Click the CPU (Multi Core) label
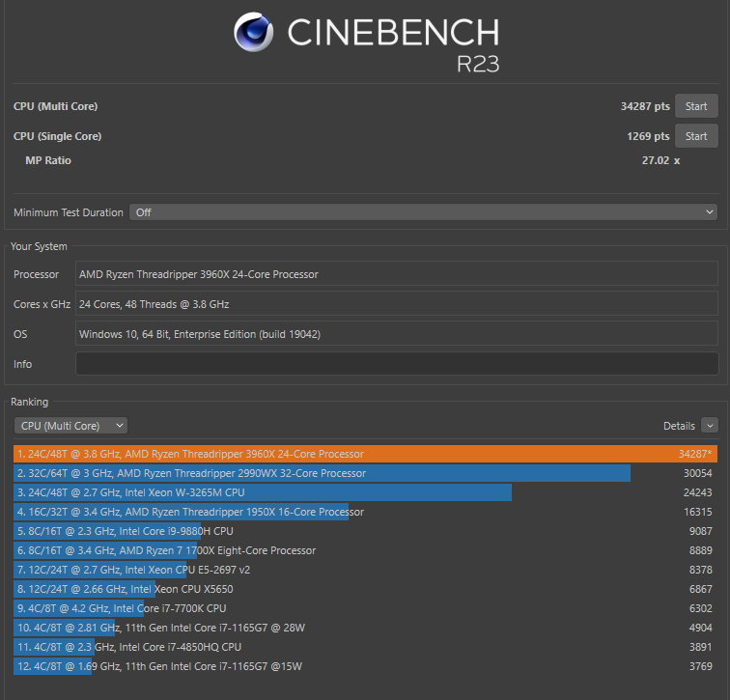 (55, 106)
